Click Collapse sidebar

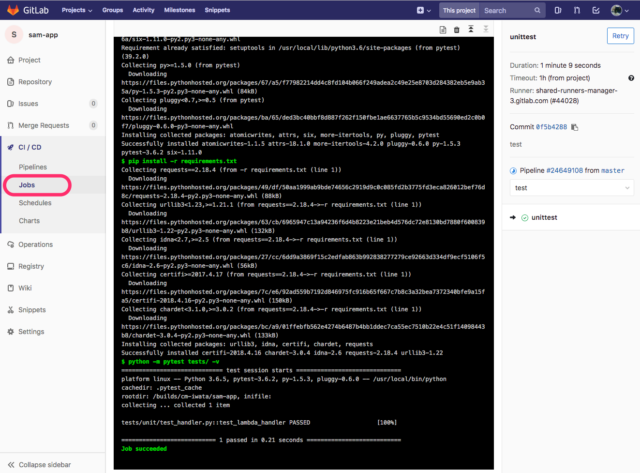tap(39, 464)
